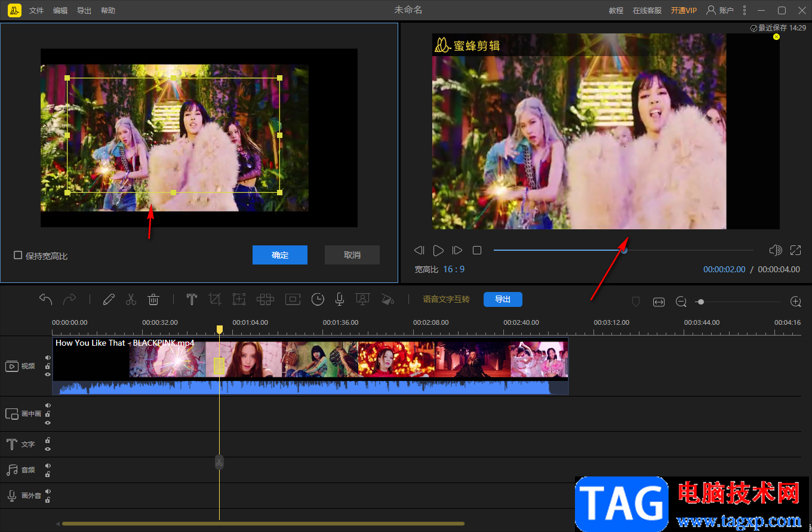This screenshot has width=812, height=532.
Task: Start voiceover with the microphone toolbar icon
Action: [x=339, y=300]
